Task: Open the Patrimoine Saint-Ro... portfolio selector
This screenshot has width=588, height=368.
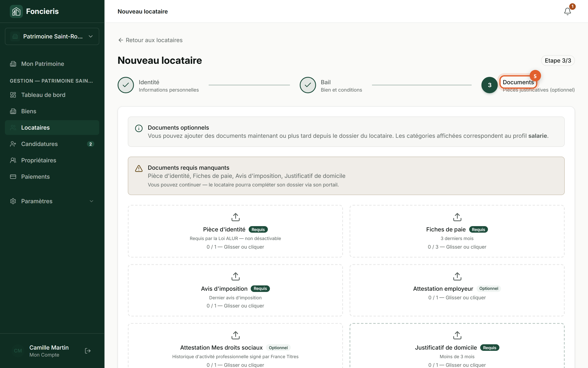Action: [52, 36]
